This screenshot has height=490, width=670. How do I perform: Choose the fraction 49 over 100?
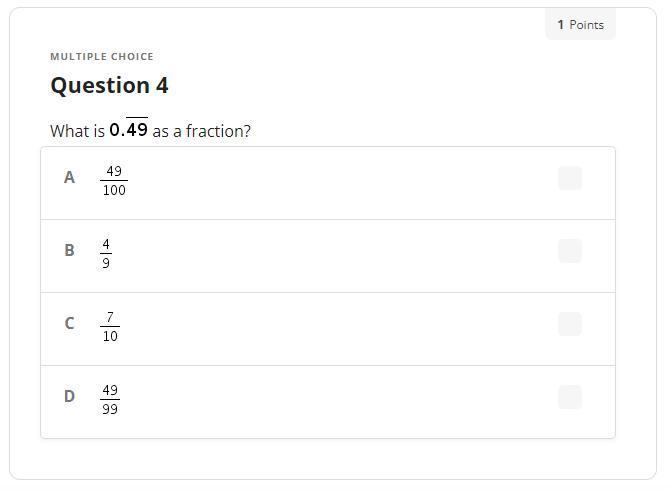pyautogui.click(x=114, y=180)
